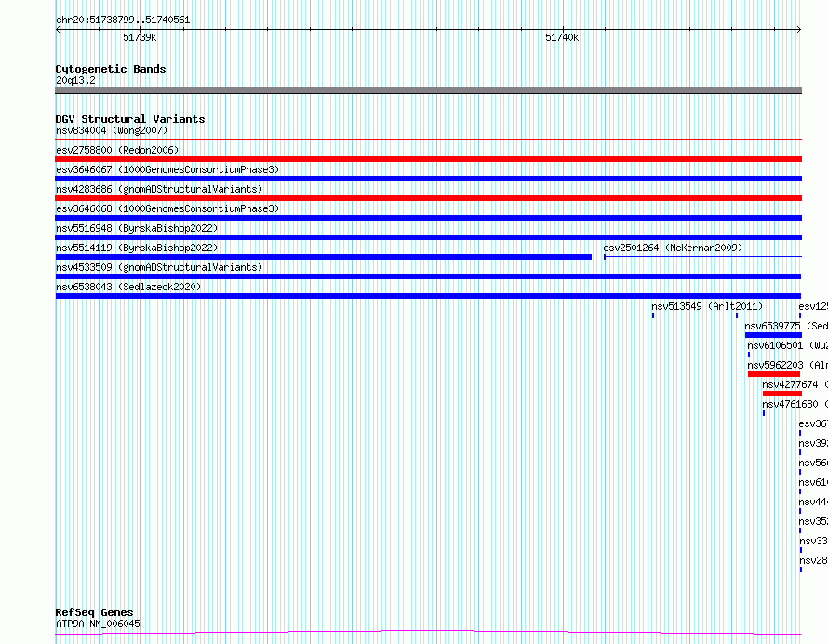Click the shorter blue bar under nsv5514119
This screenshot has height=644, width=828.
click(323, 257)
